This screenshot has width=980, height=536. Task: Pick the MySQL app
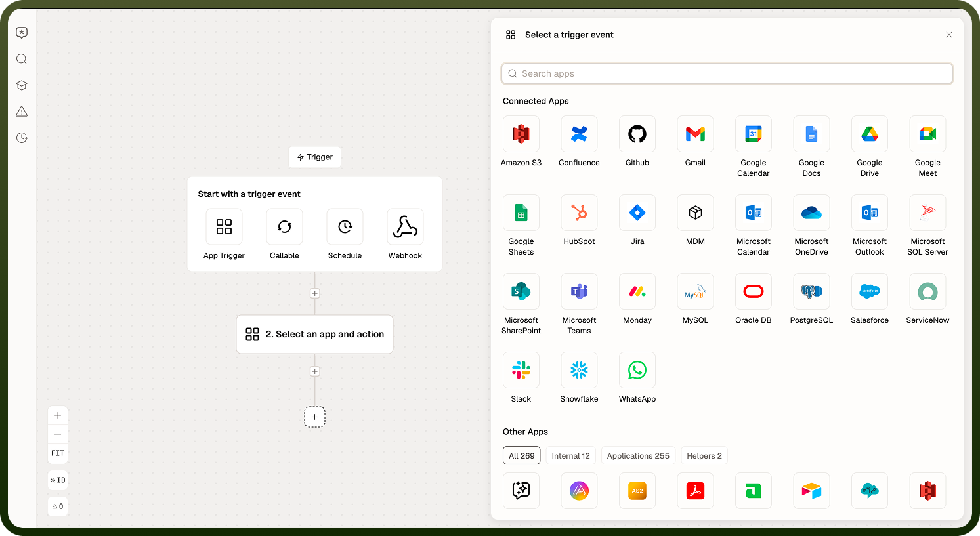695,291
